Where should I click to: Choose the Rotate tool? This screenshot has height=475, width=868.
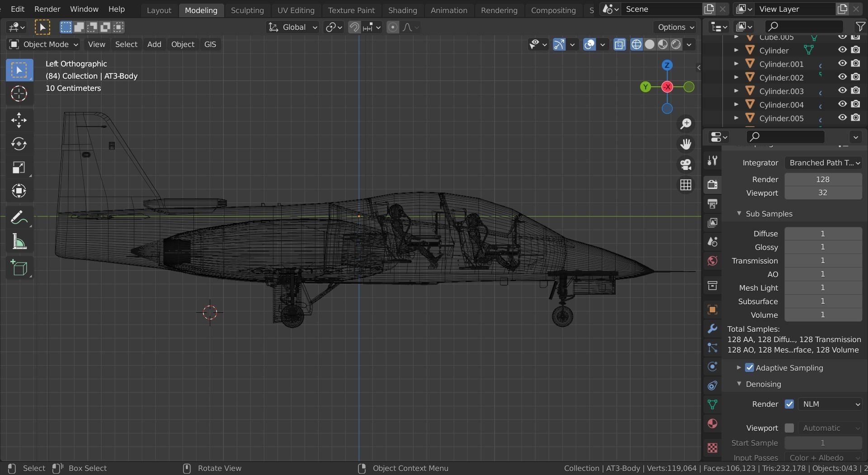coord(19,144)
